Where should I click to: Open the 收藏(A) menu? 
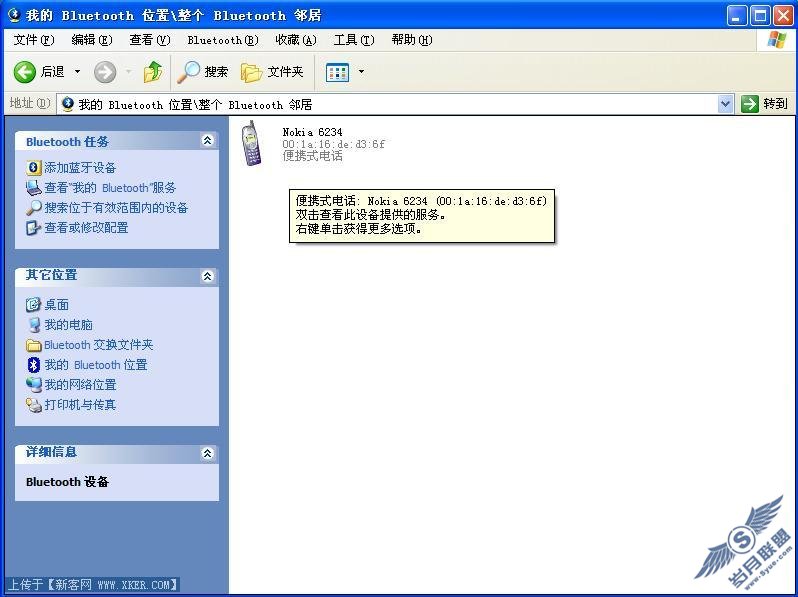click(x=296, y=40)
